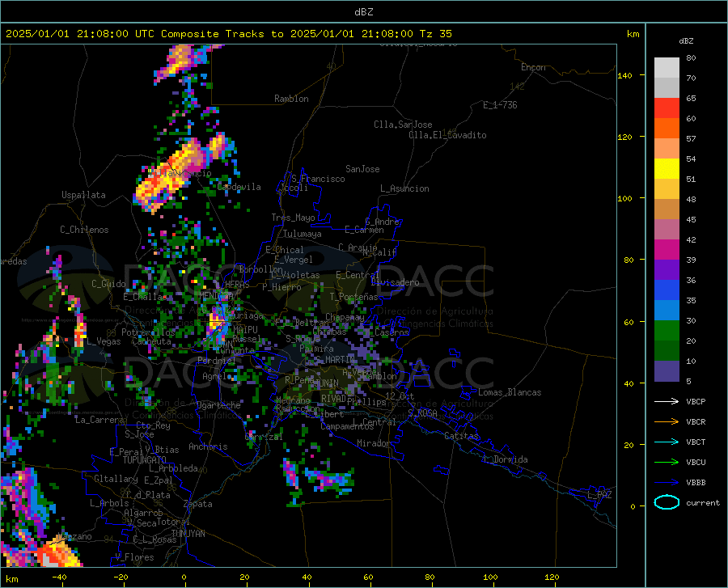Click the 'VBCT' legend label
This screenshot has height=588, width=728.
696,442
